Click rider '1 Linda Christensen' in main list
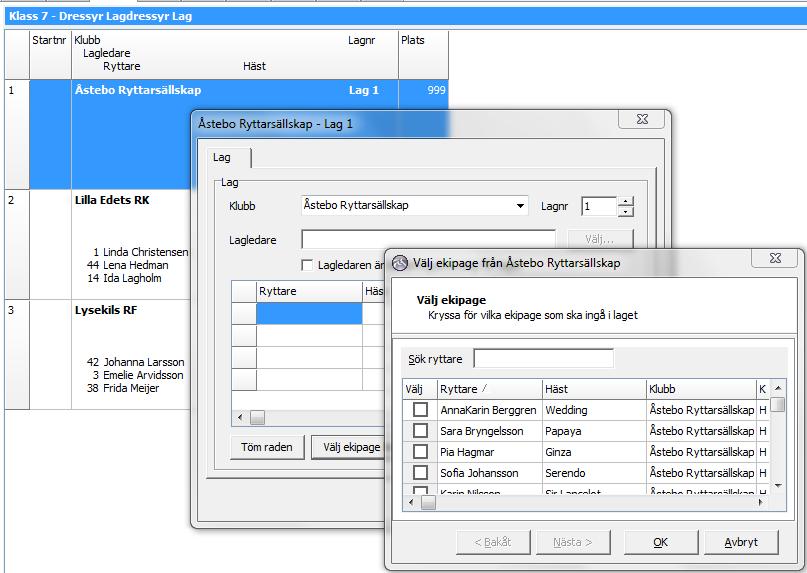The height and width of the screenshot is (573, 807). click(141, 252)
